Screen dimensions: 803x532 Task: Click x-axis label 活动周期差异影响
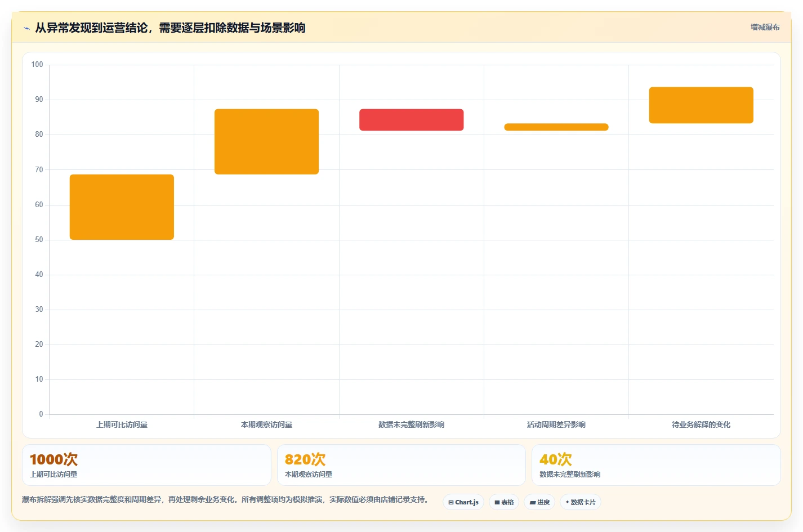pos(556,424)
